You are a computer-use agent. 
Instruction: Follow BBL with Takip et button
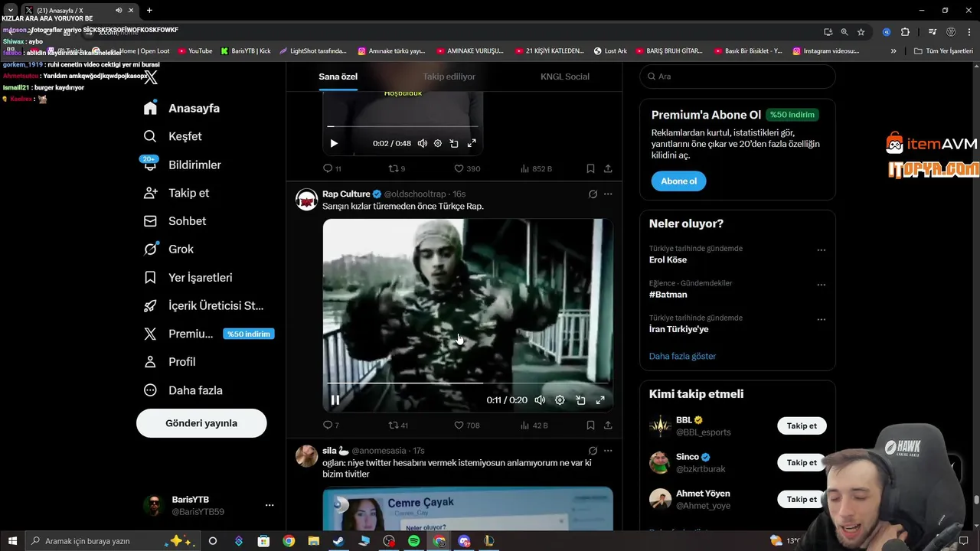[x=802, y=425]
